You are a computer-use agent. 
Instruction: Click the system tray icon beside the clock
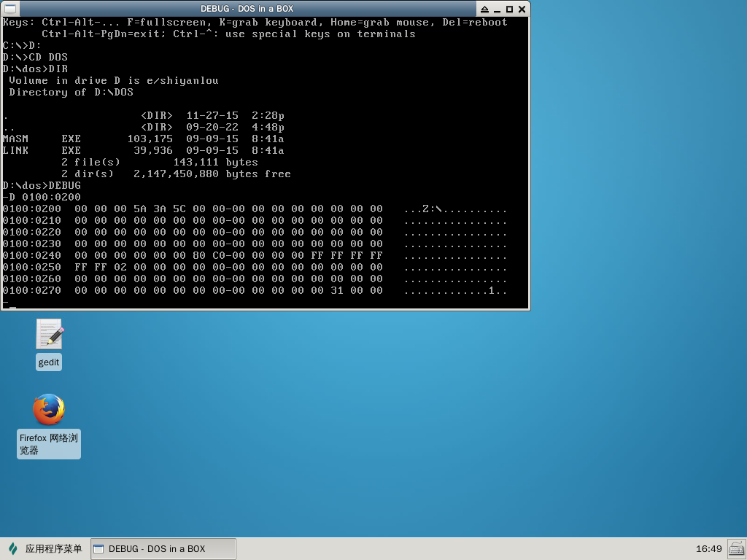coord(737,548)
